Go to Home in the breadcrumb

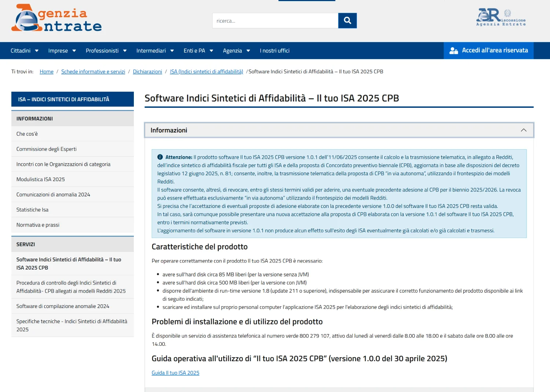[x=47, y=72]
